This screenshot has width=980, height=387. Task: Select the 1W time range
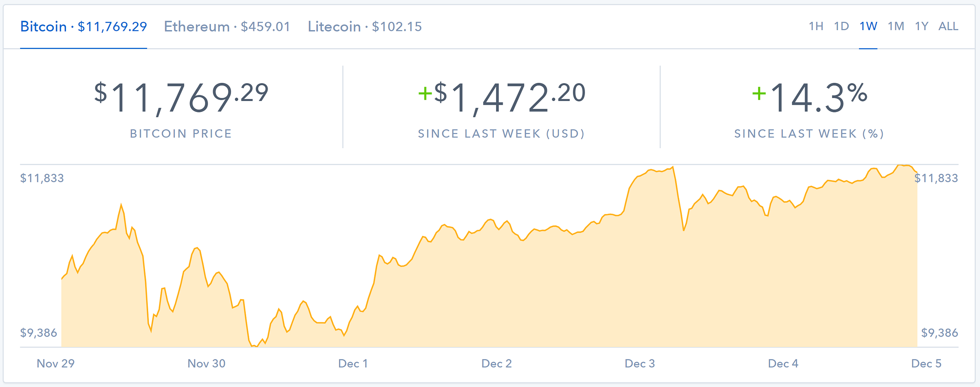[868, 26]
